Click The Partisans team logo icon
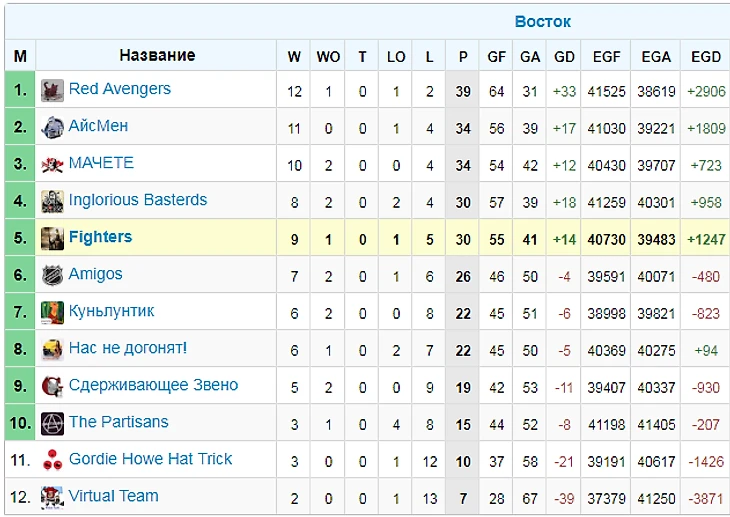This screenshot has height=517, width=730. [x=53, y=423]
